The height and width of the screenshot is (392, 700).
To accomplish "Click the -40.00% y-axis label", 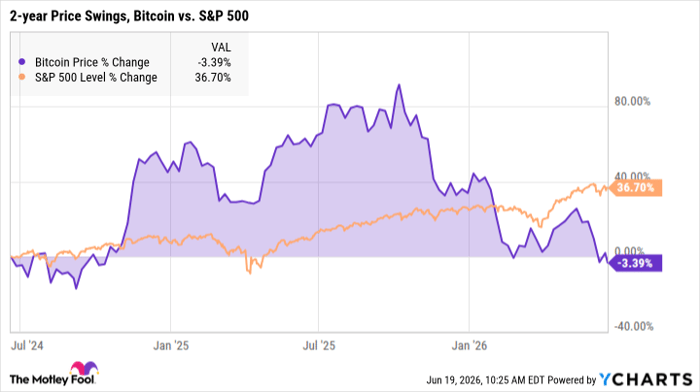I will click(633, 326).
